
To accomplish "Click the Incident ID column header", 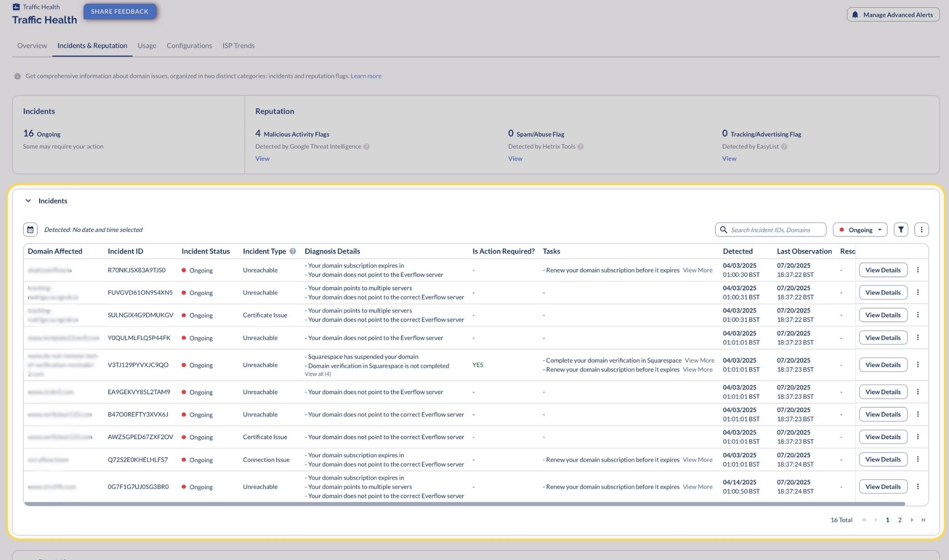I will 125,251.
